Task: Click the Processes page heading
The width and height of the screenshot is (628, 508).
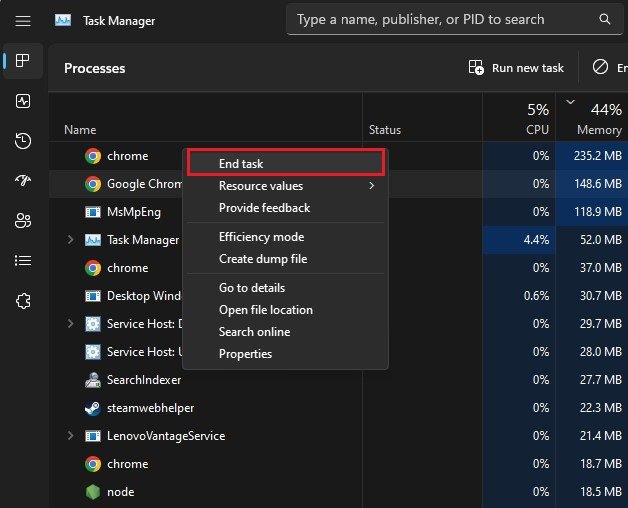Action: 95,68
